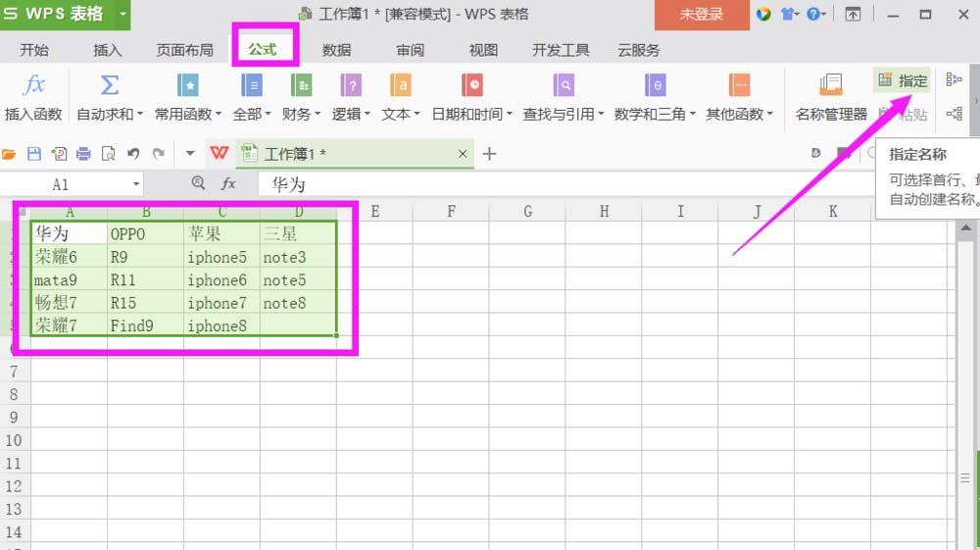Screen dimensions: 980x550
Task: Switch to the 云服务 (Cloud) tab
Action: tap(639, 50)
